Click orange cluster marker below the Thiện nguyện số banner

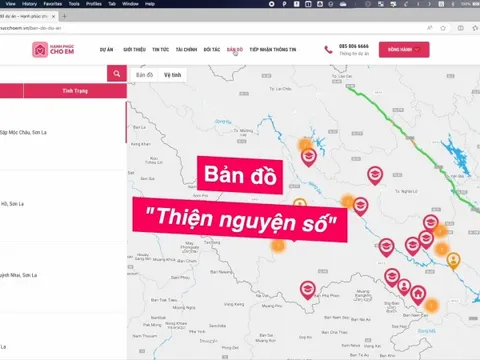click(x=278, y=246)
